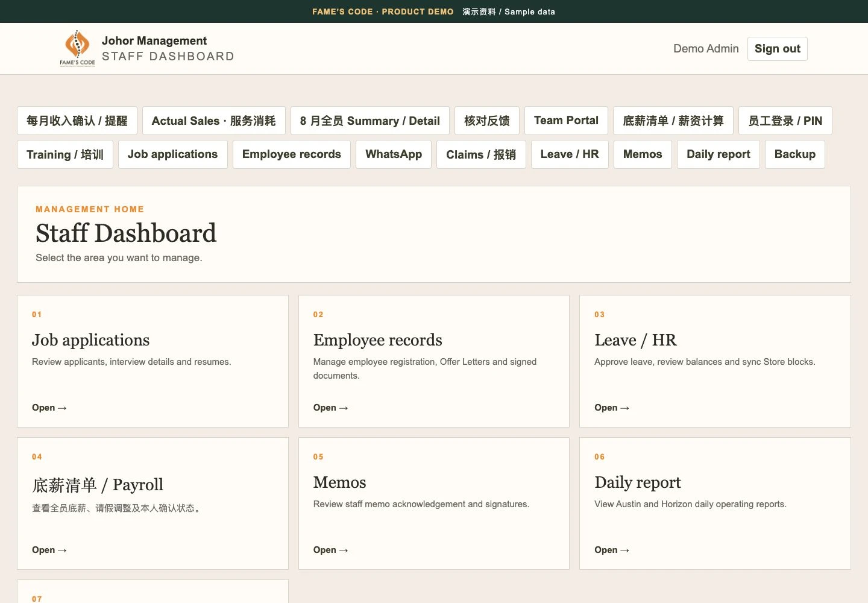Open 底薪清单 / 薪资计算
The height and width of the screenshot is (603, 868).
pos(673,121)
